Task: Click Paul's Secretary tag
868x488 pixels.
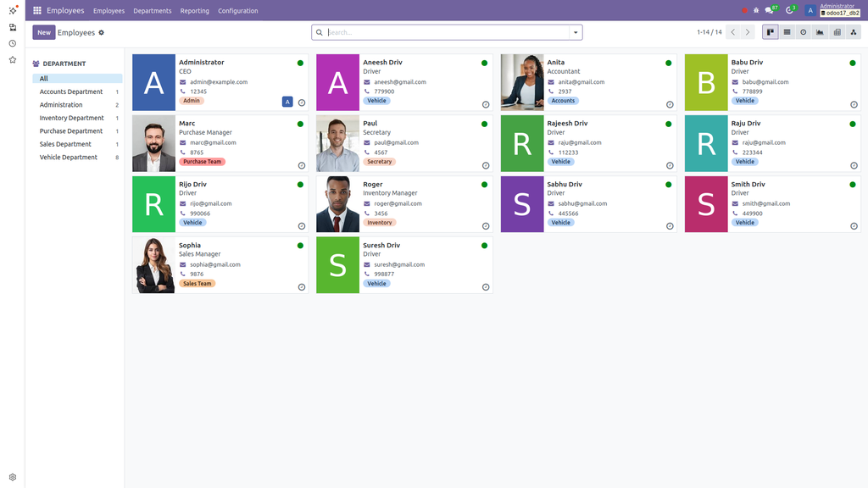Action: [x=378, y=161]
